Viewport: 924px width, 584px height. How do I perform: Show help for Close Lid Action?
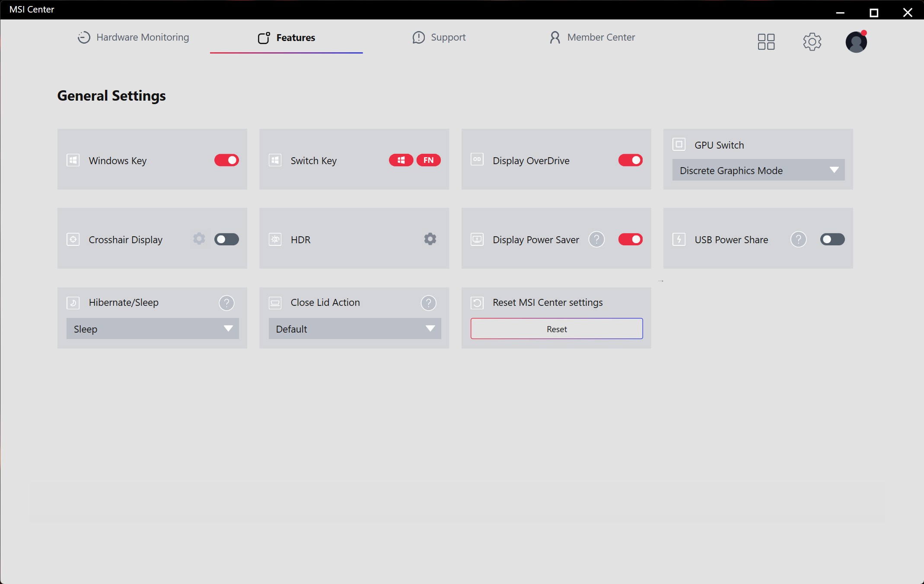[428, 303]
